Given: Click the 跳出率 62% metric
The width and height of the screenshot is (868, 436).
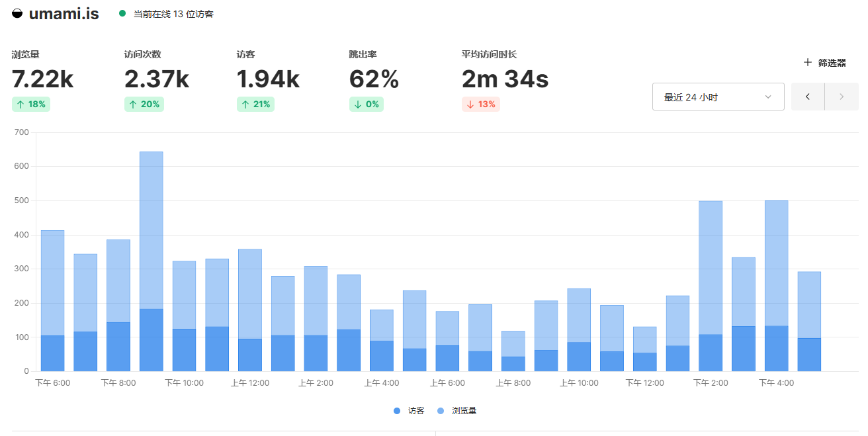Looking at the screenshot, I should pos(374,79).
